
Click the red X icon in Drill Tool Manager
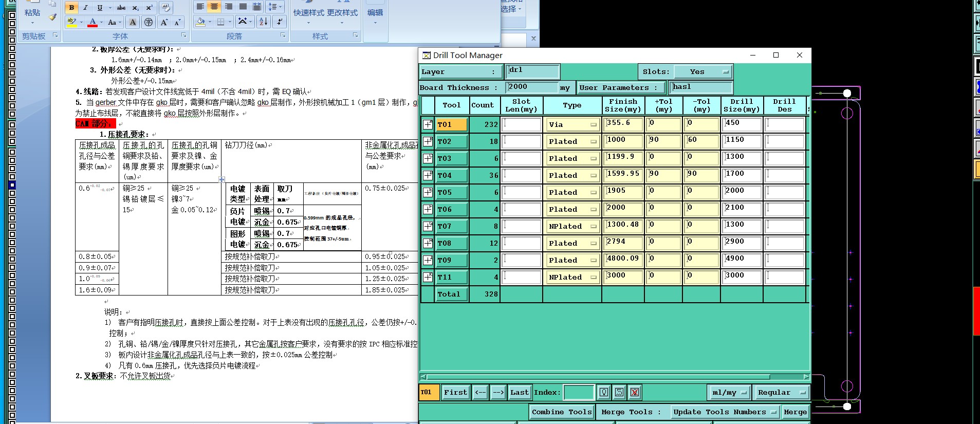(635, 392)
